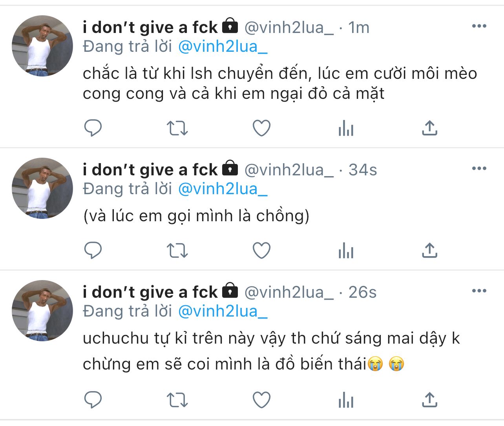Open @vinh2lua_ reply link in last tweet
The image size is (504, 426).
coord(223,311)
